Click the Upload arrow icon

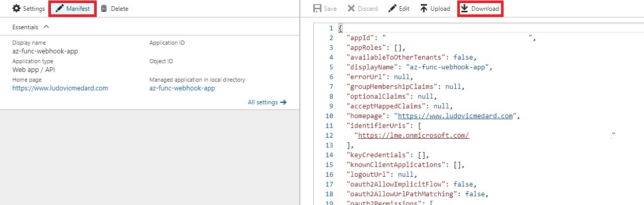[x=424, y=9]
